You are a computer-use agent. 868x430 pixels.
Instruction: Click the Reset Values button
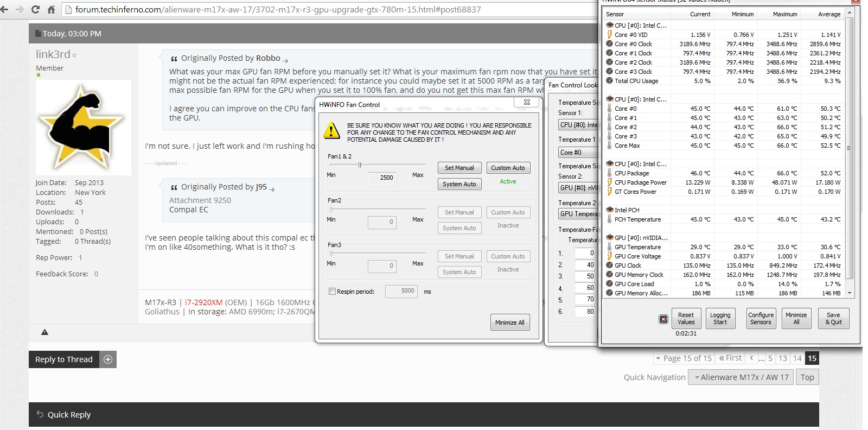click(x=686, y=319)
